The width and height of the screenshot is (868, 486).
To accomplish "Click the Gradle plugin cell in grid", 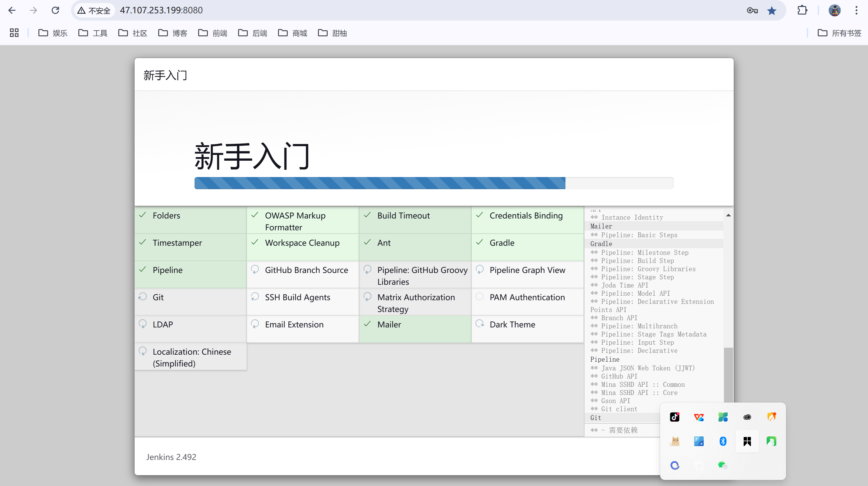I will 527,247.
